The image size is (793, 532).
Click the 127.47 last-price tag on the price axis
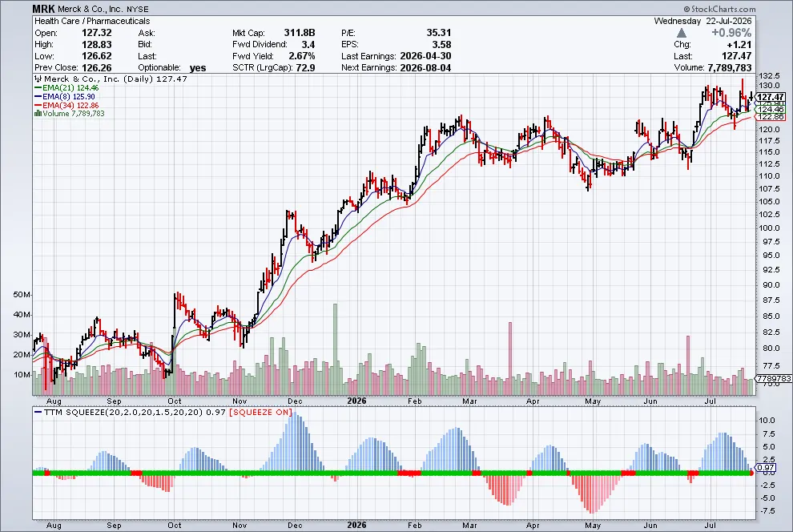(x=771, y=97)
